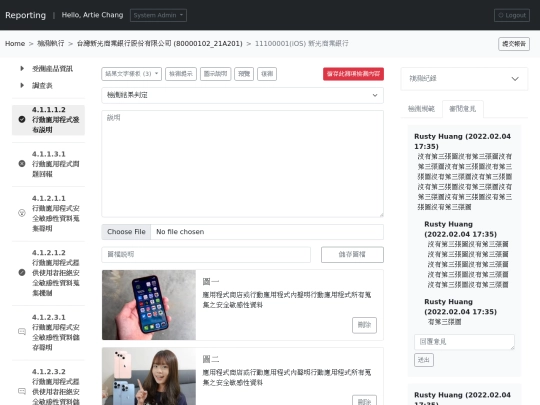Open the 80000102_21A201 company breadcrumb link

[x=159, y=44]
